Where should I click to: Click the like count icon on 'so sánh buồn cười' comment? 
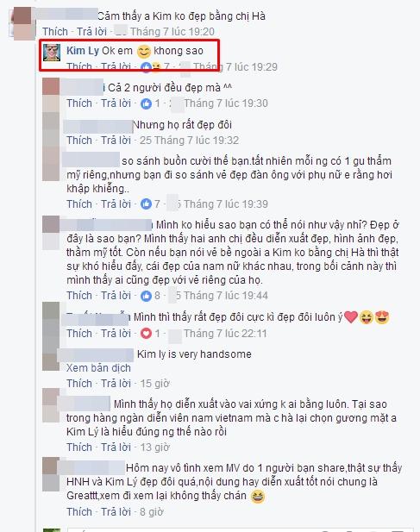click(147, 203)
